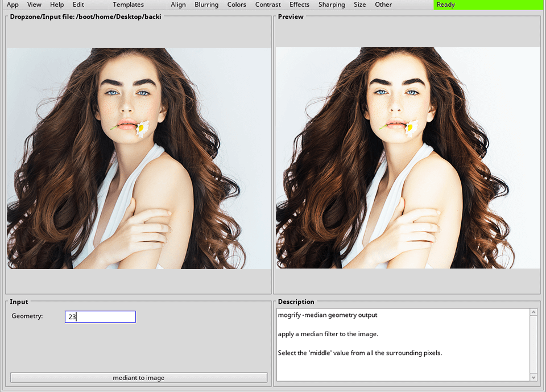Open the Colors menu
The height and width of the screenshot is (392, 546).
(x=237, y=5)
